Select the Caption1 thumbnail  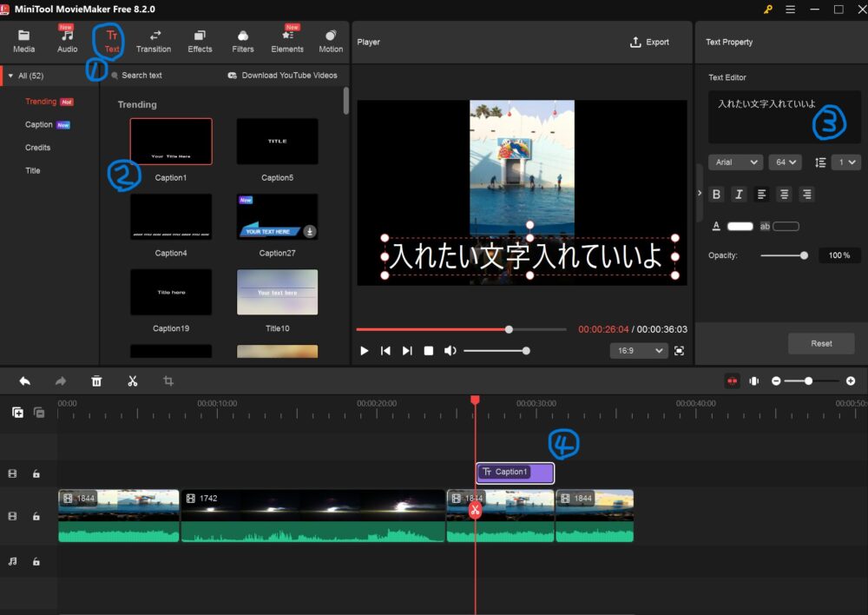click(x=171, y=142)
